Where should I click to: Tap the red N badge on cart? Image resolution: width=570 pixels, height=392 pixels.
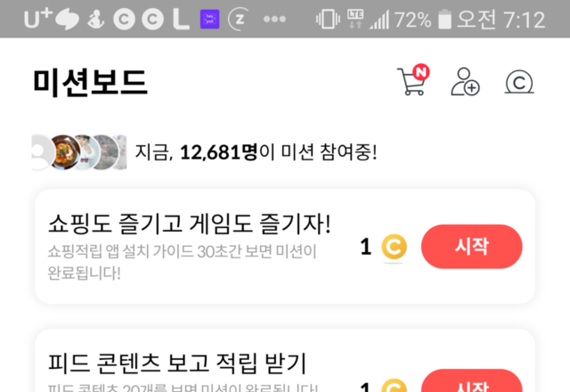coord(421,72)
